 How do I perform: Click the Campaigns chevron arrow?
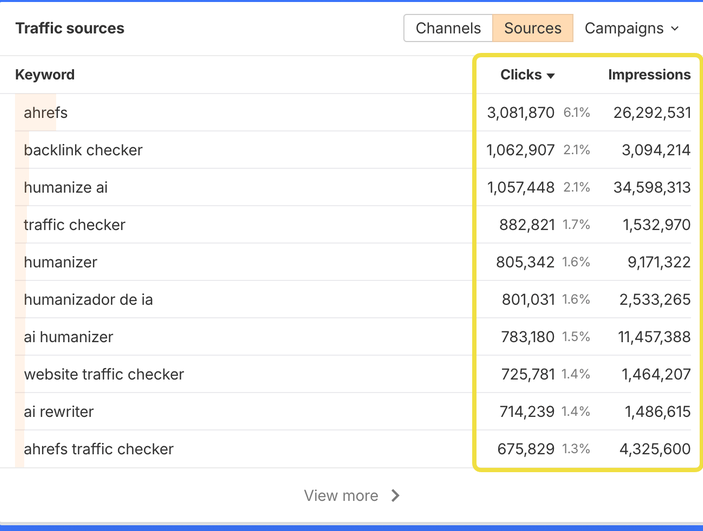click(x=675, y=29)
